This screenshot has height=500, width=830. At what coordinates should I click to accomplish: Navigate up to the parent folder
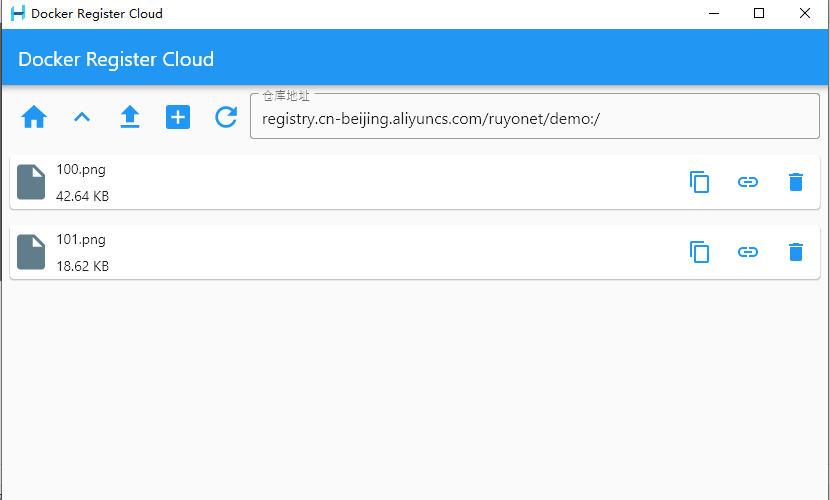[82, 117]
